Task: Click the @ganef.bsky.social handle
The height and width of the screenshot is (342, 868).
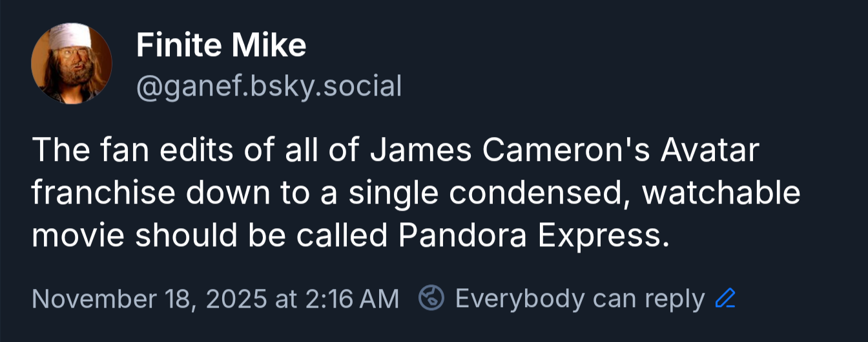Action: click(269, 85)
